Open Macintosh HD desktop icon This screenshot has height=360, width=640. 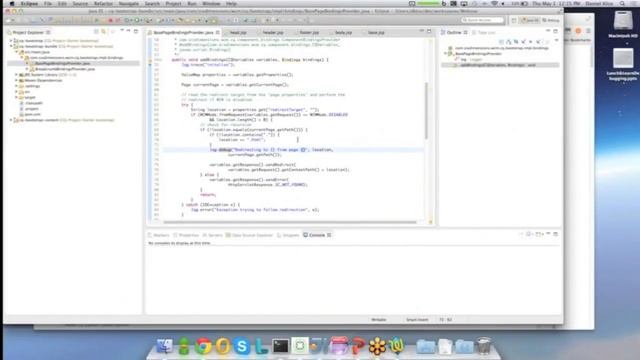pyautogui.click(x=623, y=24)
